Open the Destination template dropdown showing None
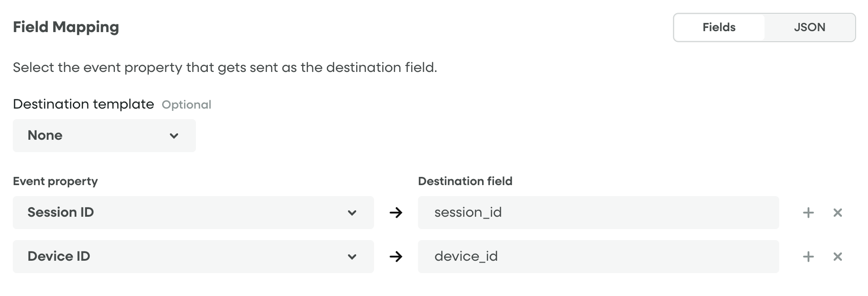The height and width of the screenshot is (296, 868). pyautogui.click(x=104, y=136)
